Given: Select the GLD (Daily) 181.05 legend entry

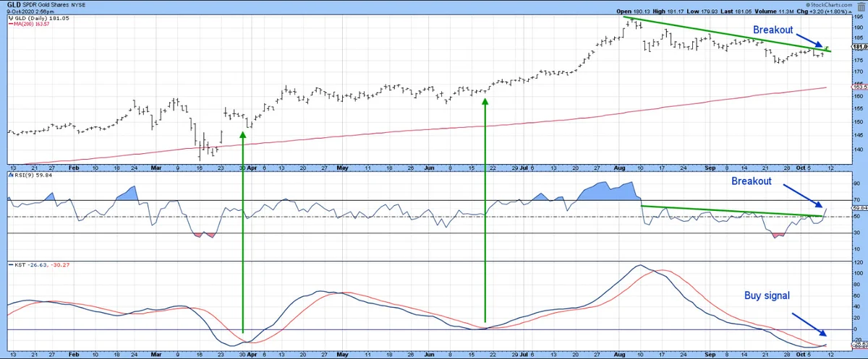Looking at the screenshot, I should coord(39,18).
